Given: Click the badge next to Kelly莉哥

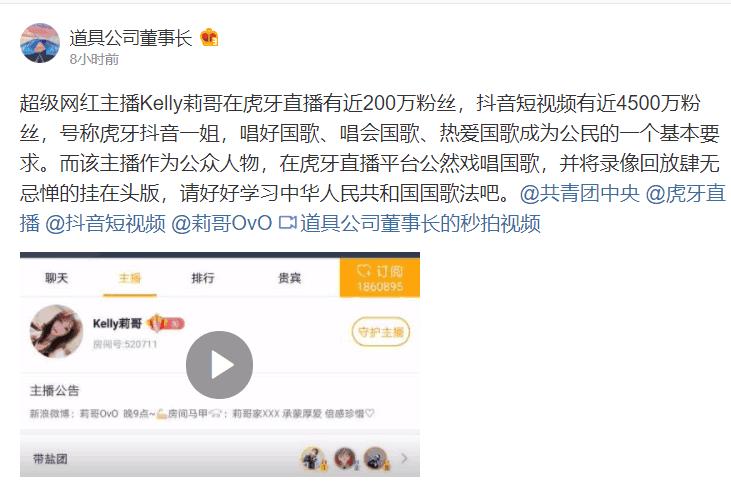Looking at the screenshot, I should 166,323.
